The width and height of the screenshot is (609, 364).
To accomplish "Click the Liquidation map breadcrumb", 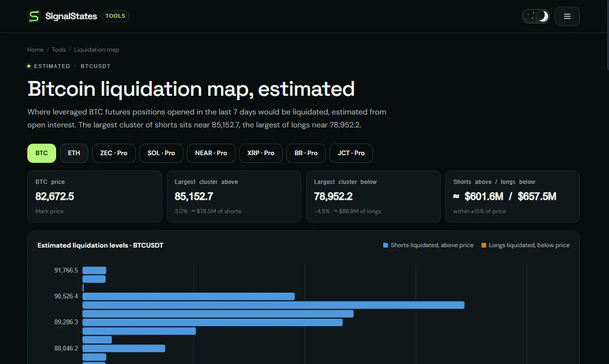I will 96,50.
